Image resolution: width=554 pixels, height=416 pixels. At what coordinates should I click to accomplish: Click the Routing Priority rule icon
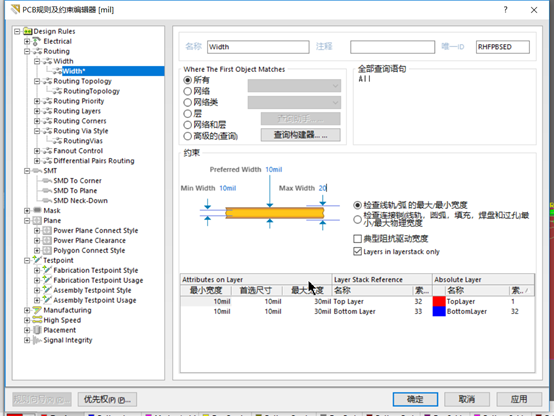coord(47,101)
